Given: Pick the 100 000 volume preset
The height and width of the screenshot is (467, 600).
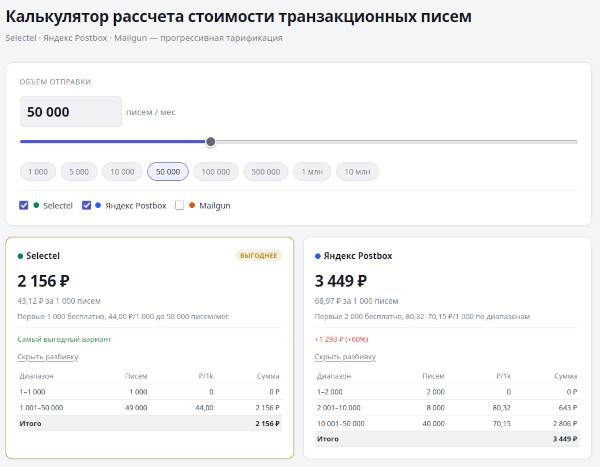Looking at the screenshot, I should pyautogui.click(x=216, y=172).
